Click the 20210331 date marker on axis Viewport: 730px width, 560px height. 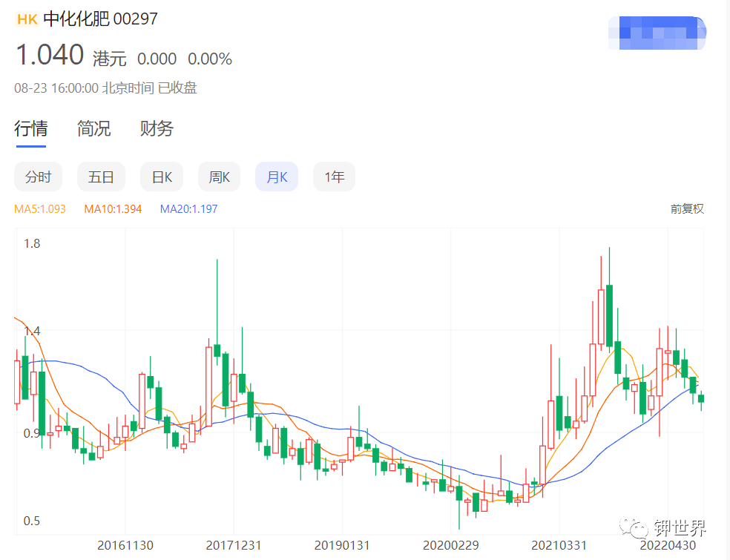click(559, 545)
